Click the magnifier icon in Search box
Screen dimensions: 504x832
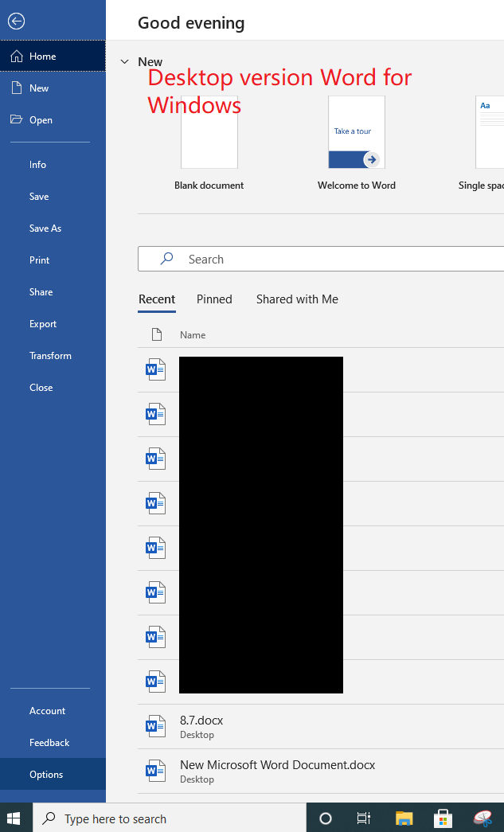click(x=166, y=259)
